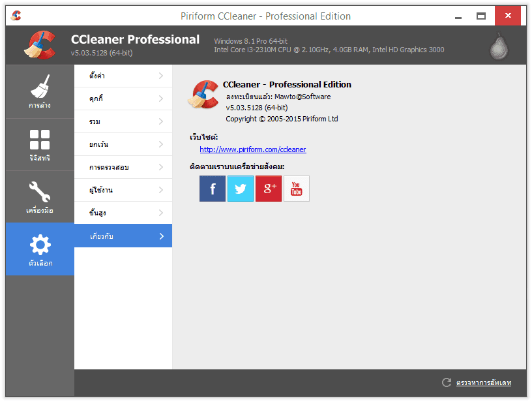Click chevron arrow on ขั้นสูง row
The width and height of the screenshot is (532, 402).
161,213
